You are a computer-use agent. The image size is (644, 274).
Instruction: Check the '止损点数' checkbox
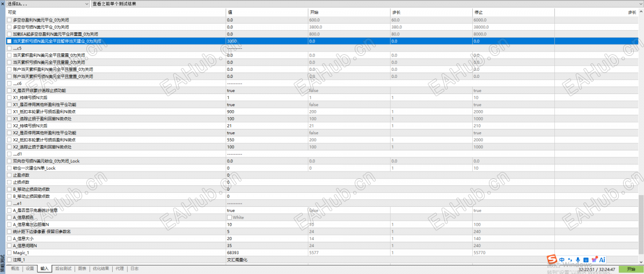point(9,182)
